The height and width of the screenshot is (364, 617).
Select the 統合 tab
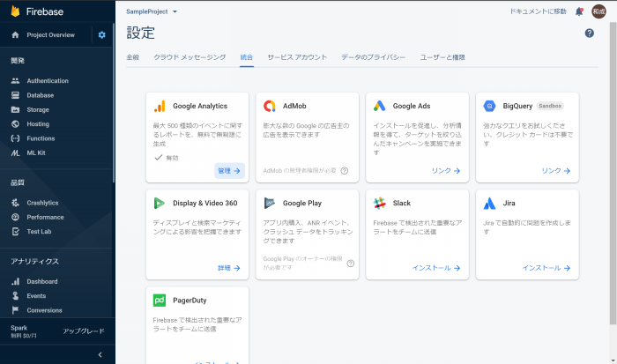click(247, 57)
